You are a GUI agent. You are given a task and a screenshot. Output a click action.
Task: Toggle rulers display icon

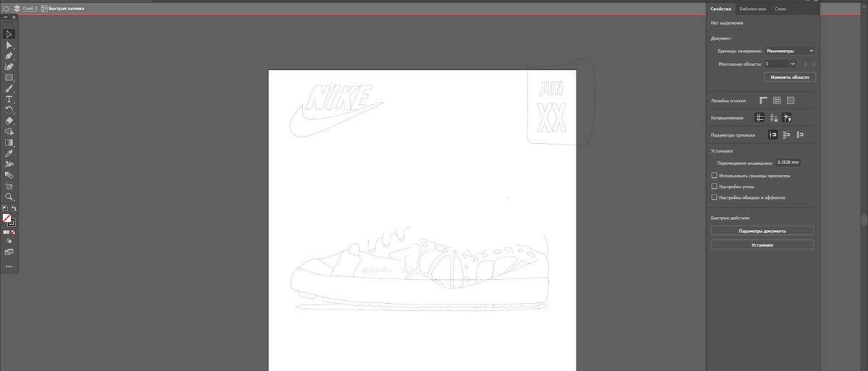(x=763, y=101)
